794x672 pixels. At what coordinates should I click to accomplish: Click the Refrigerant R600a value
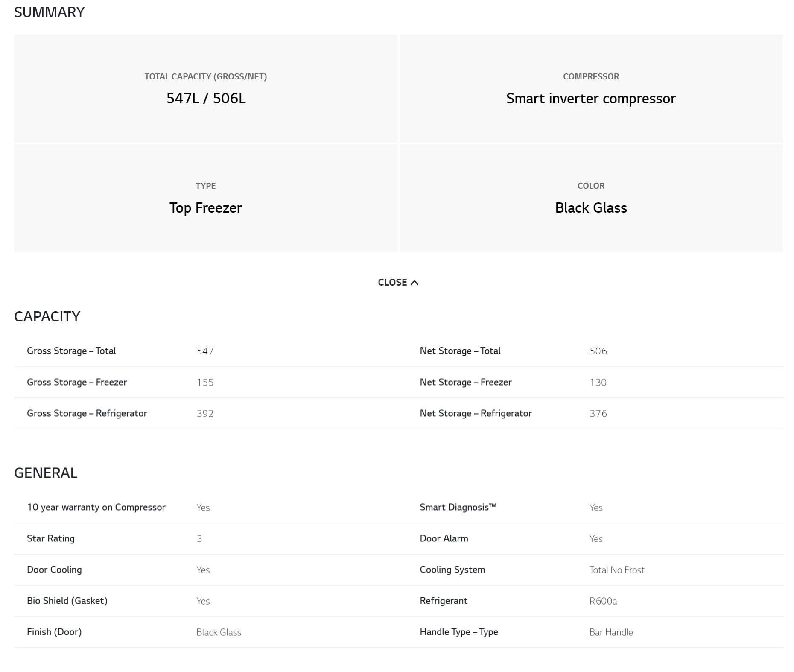(x=603, y=601)
